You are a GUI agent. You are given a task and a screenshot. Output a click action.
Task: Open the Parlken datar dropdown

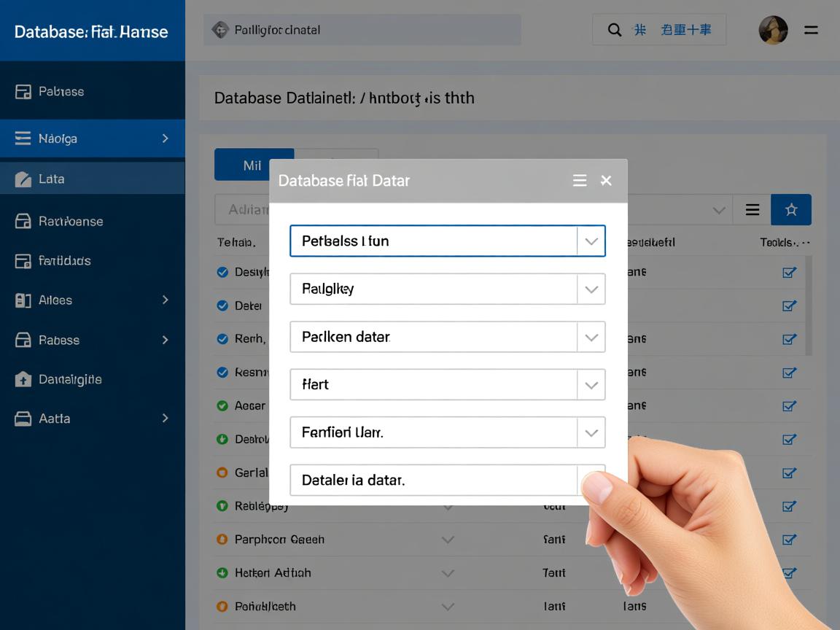pos(591,338)
